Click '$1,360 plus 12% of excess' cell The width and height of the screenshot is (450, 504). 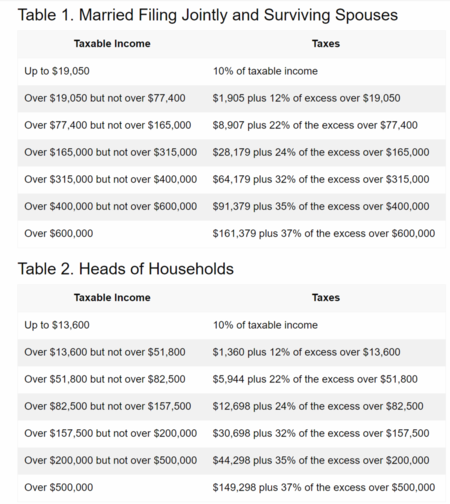pyautogui.click(x=306, y=352)
